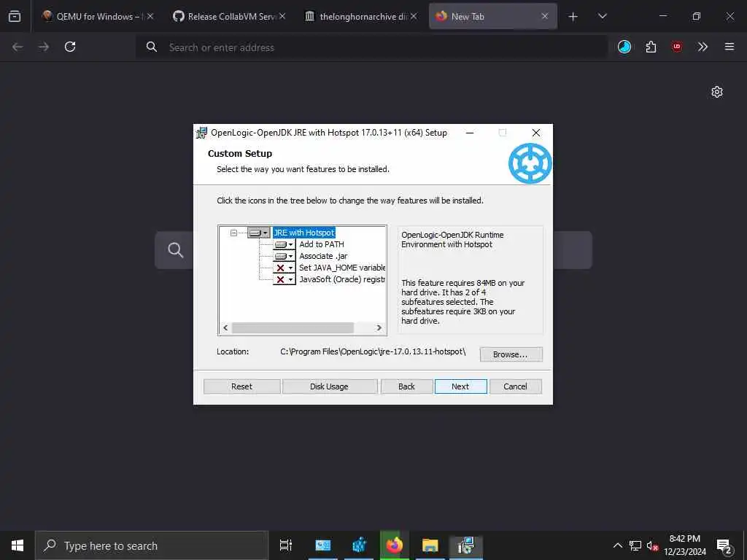Screen dimensions: 747x560
Task: Select the Add to PATH feature
Action: coord(322,244)
